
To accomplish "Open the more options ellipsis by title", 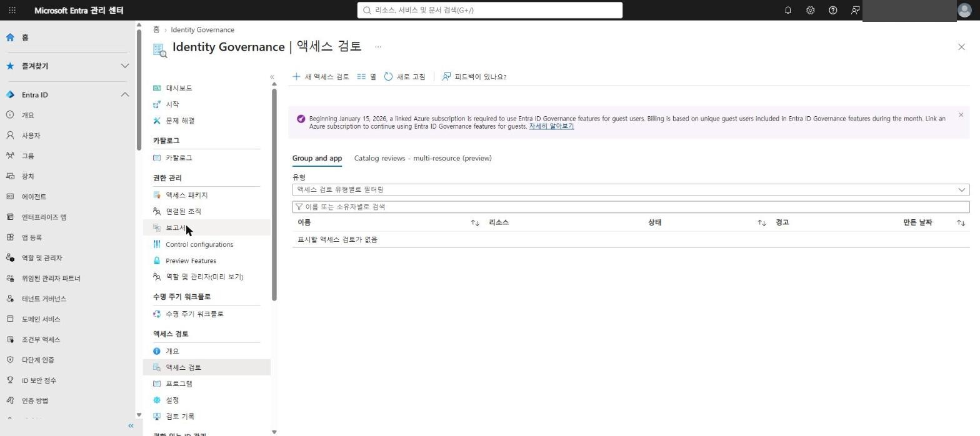I will [x=377, y=47].
